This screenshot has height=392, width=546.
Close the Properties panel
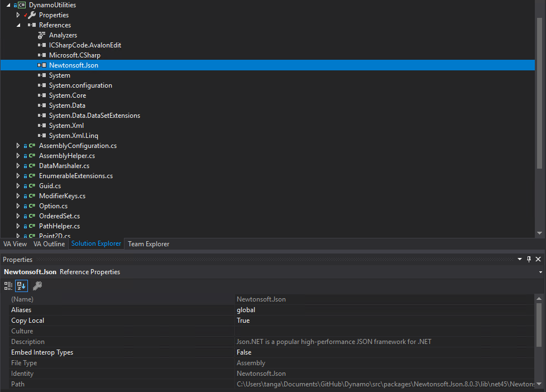(538, 259)
